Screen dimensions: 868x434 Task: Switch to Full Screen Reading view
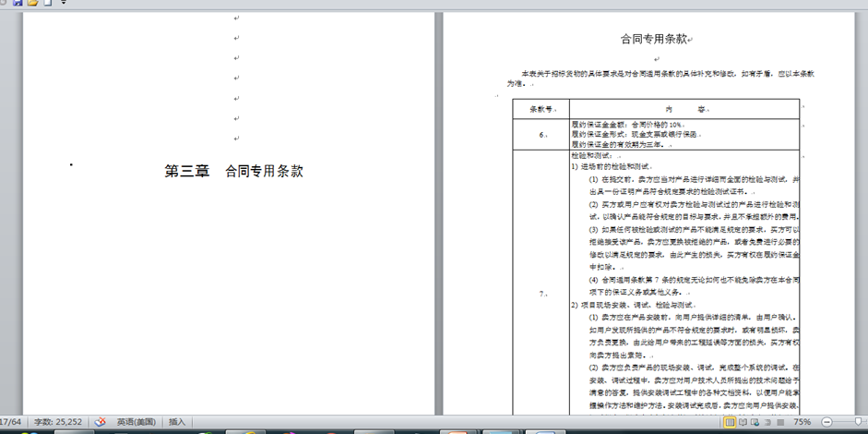pyautogui.click(x=743, y=422)
